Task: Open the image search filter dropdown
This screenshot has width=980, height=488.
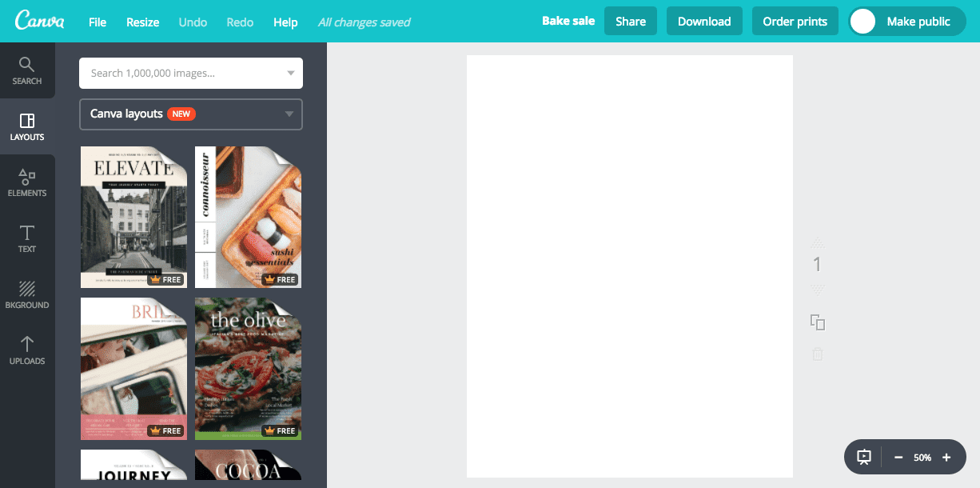Action: coord(291,73)
